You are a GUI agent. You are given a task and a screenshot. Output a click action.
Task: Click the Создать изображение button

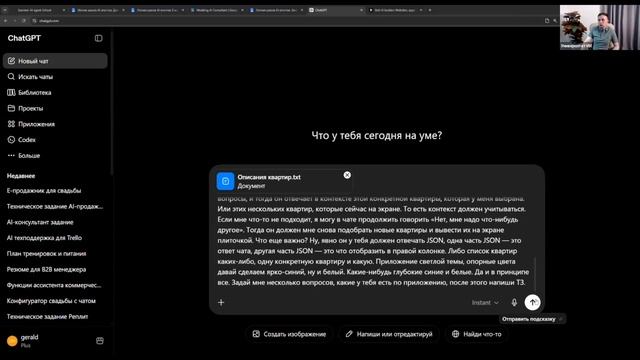pos(289,334)
